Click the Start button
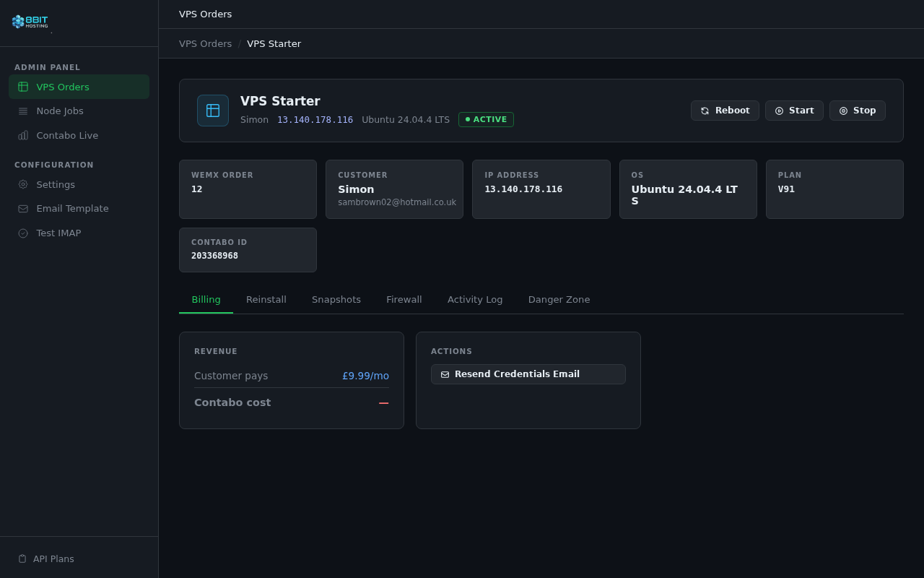 pyautogui.click(x=794, y=111)
